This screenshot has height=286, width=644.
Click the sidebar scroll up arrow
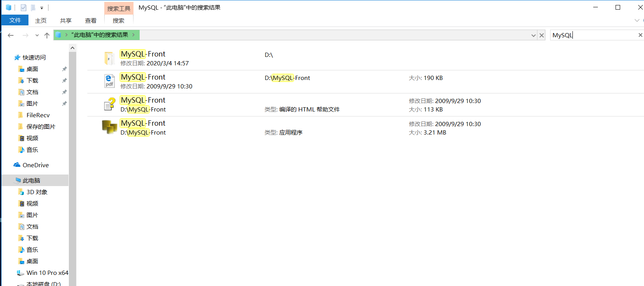click(x=72, y=48)
